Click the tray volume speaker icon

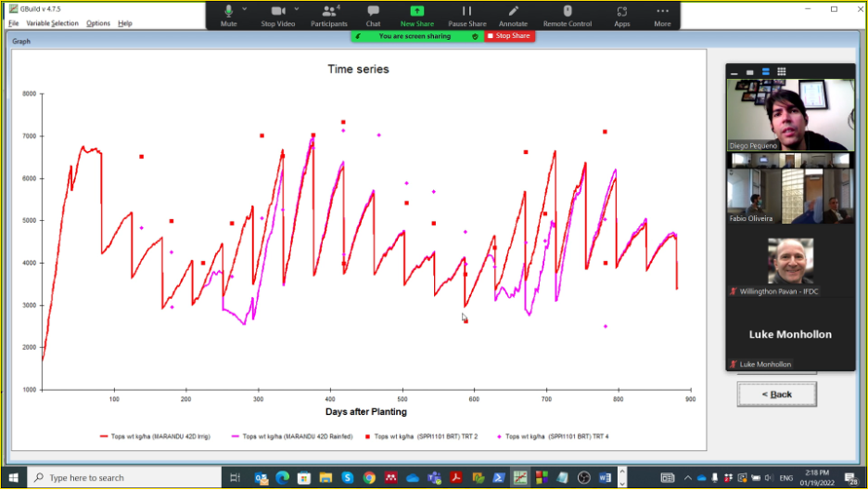point(769,478)
